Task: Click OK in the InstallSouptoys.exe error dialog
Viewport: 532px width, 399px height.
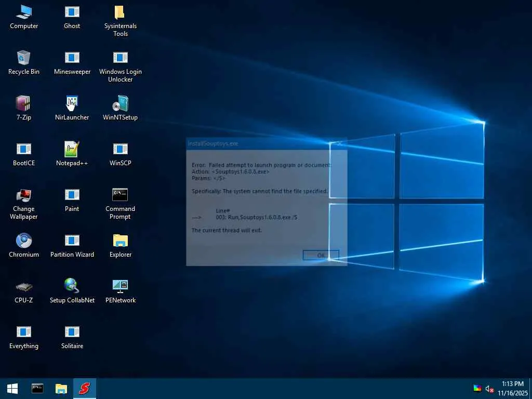Action: (321, 255)
